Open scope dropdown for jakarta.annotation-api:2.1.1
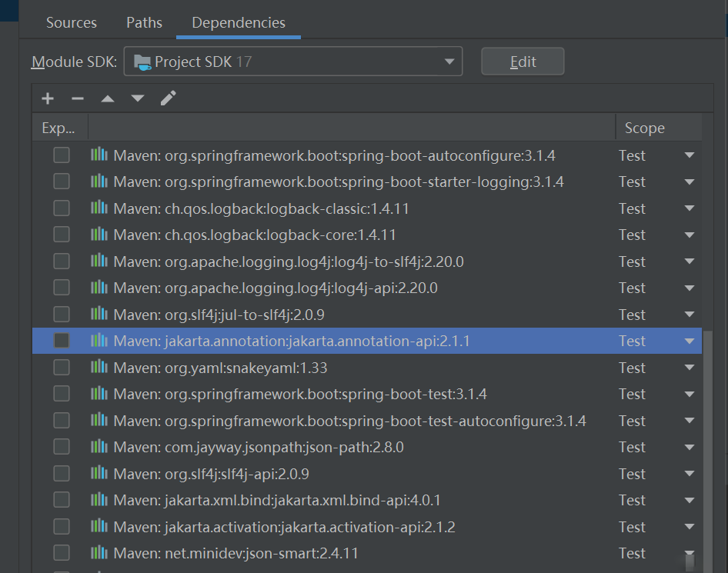The width and height of the screenshot is (728, 573). (x=690, y=341)
